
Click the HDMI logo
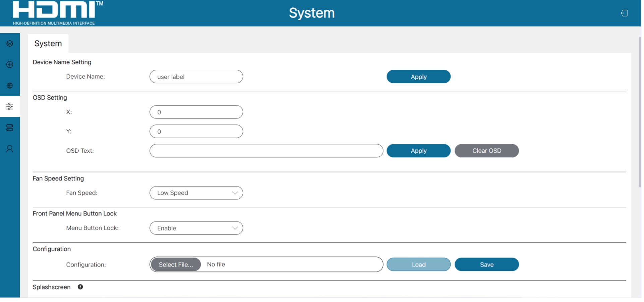pos(58,13)
